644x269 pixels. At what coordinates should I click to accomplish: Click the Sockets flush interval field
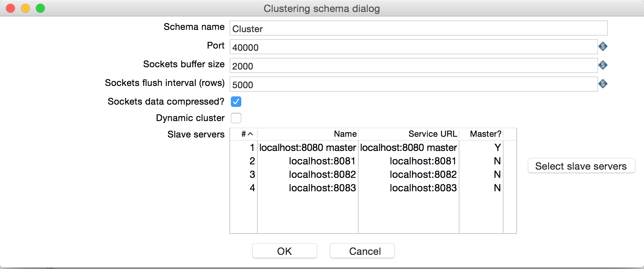(x=413, y=84)
